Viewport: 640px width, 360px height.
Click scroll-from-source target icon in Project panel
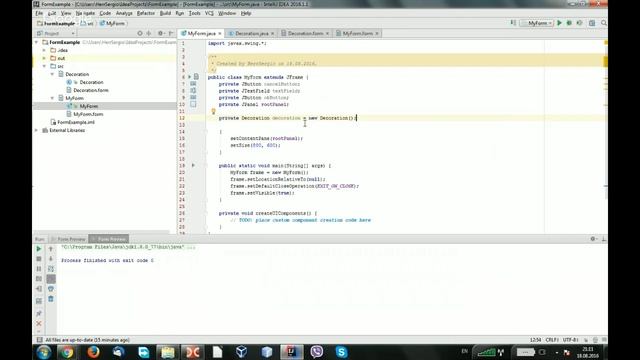point(140,33)
